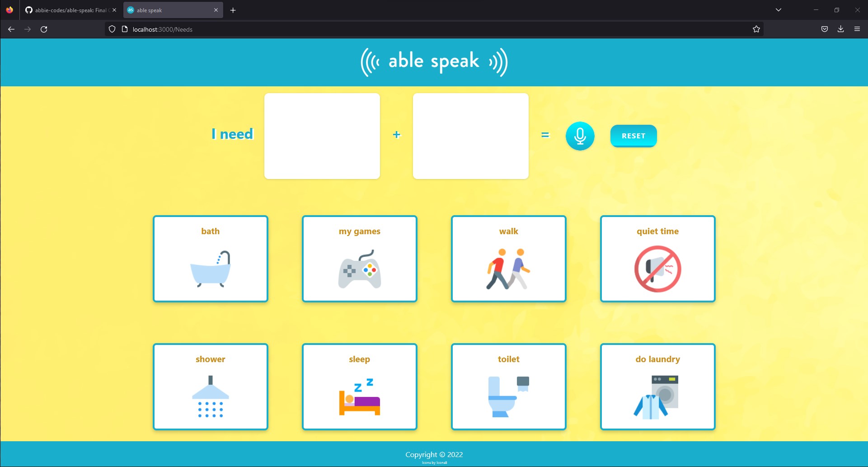
Task: Open a new browser tab
Action: pos(233,10)
